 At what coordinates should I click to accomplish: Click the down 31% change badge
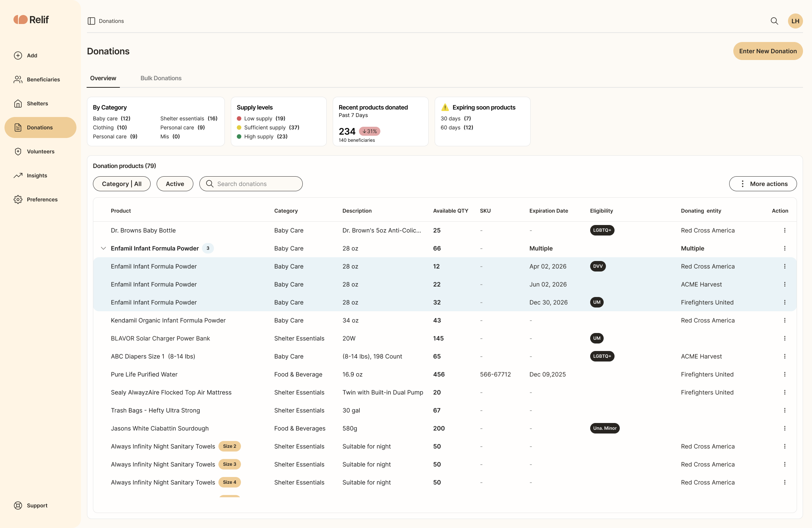click(x=369, y=131)
